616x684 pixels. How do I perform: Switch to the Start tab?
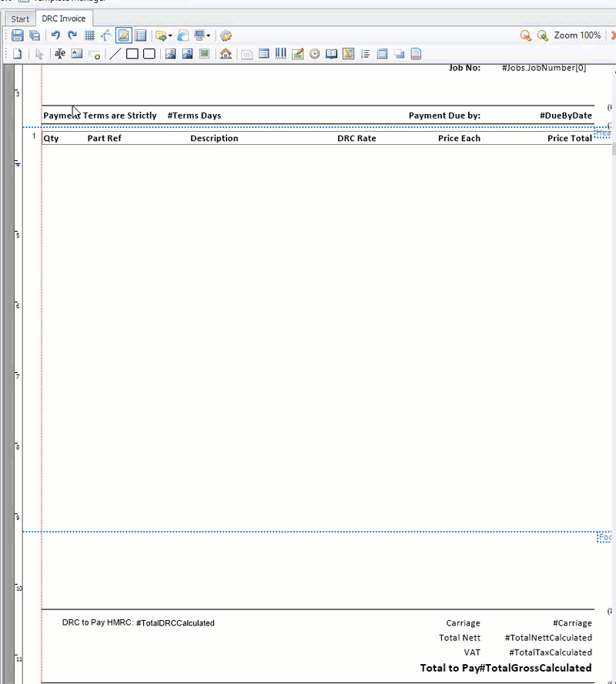(x=19, y=18)
